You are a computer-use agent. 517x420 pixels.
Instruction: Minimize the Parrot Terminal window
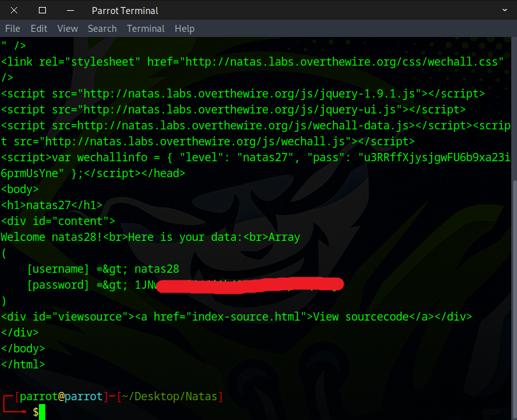pyautogui.click(x=69, y=10)
